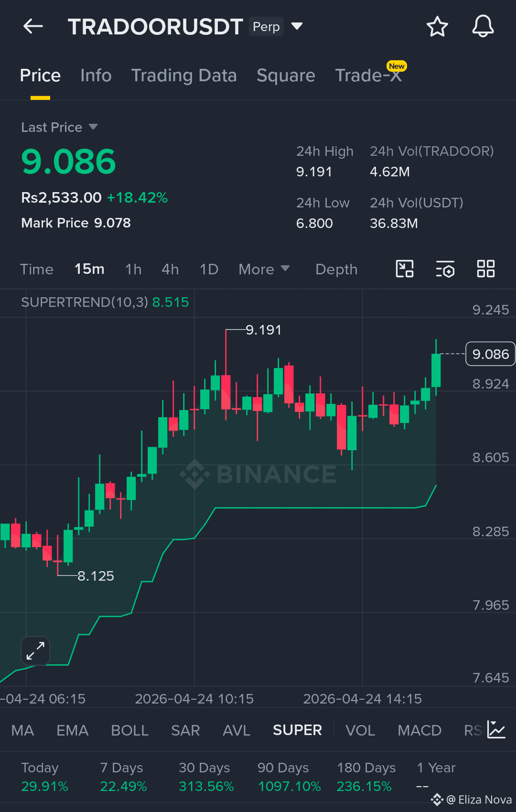The width and height of the screenshot is (516, 812).
Task: Open indicator settings chart icon
Action: [496, 730]
